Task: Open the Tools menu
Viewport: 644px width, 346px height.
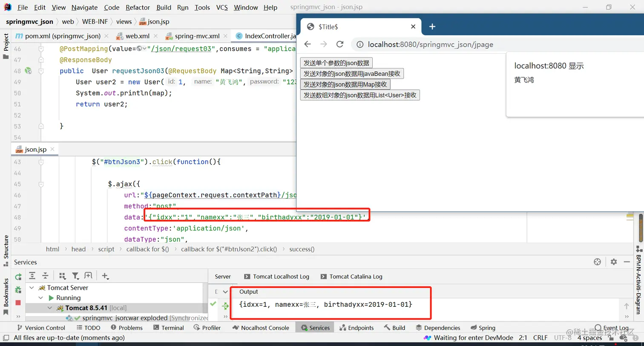Action: 202,7
